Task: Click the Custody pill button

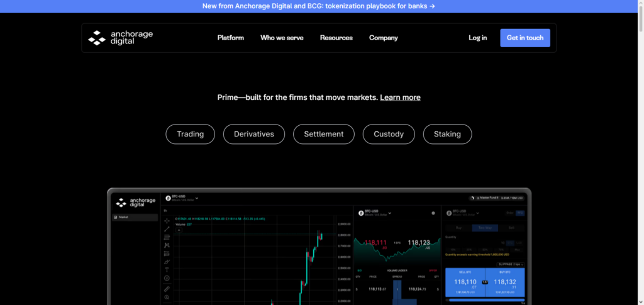Action: (x=389, y=134)
